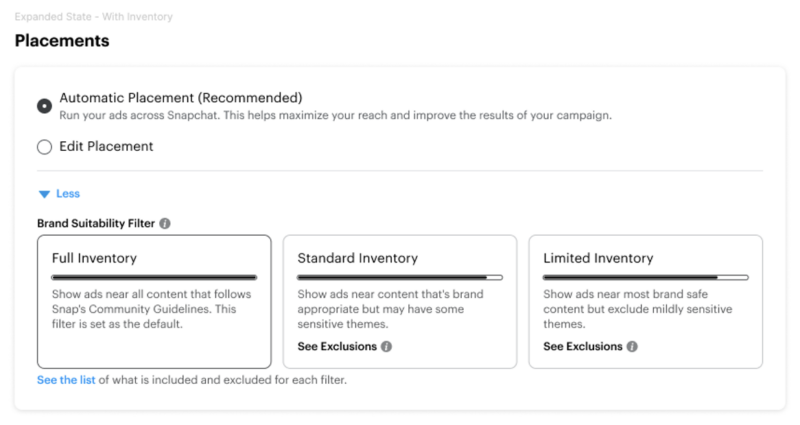Click the info icon beside Limited Inventory's See Exclusions
Screen dimensions: 800x425
click(632, 346)
